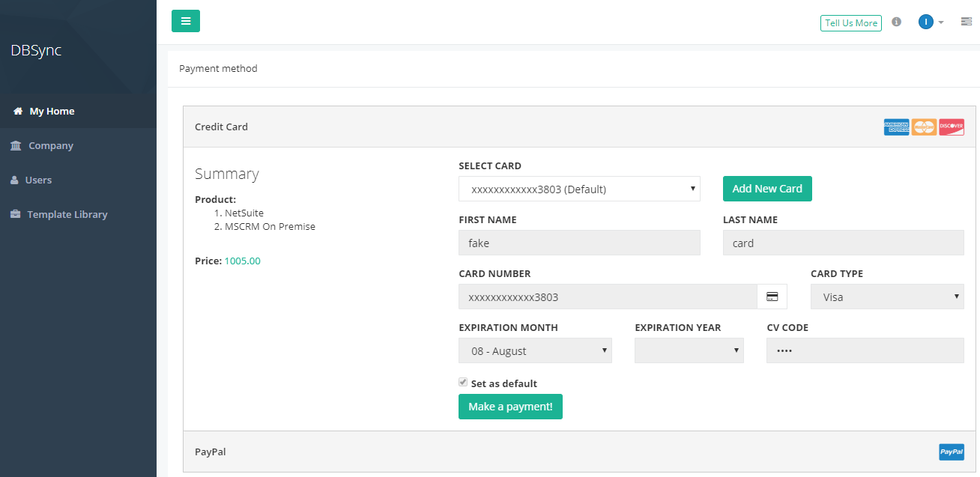Click the MasterCard logo icon
980x477 pixels.
[924, 127]
